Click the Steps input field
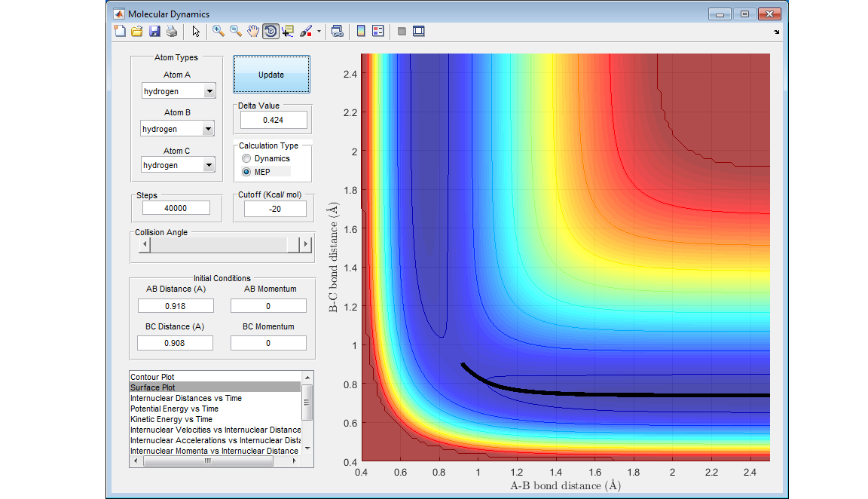The width and height of the screenshot is (868, 499). coord(176,208)
